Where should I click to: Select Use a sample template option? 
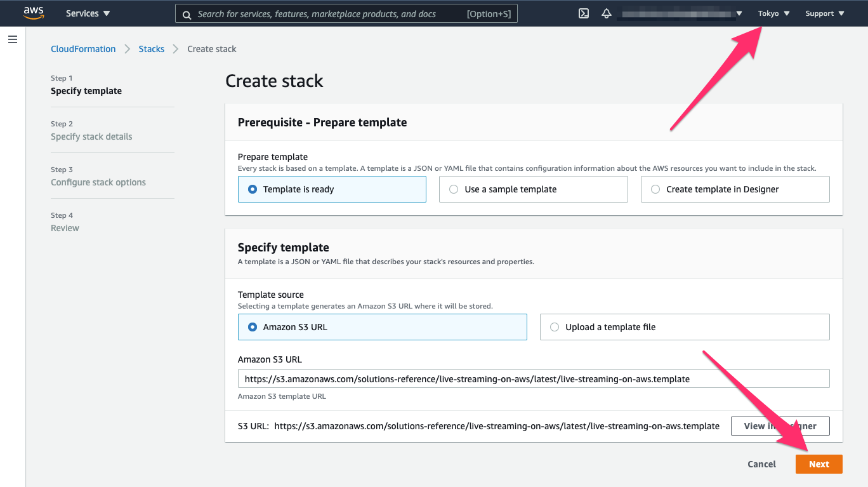(533, 189)
